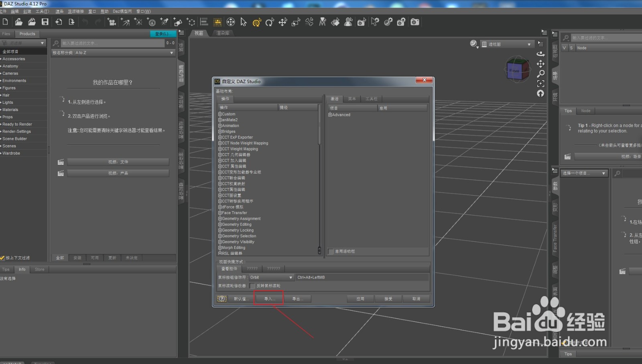Click the dialog help question mark icon
Viewport: 642px width, 364px height.
click(222, 299)
